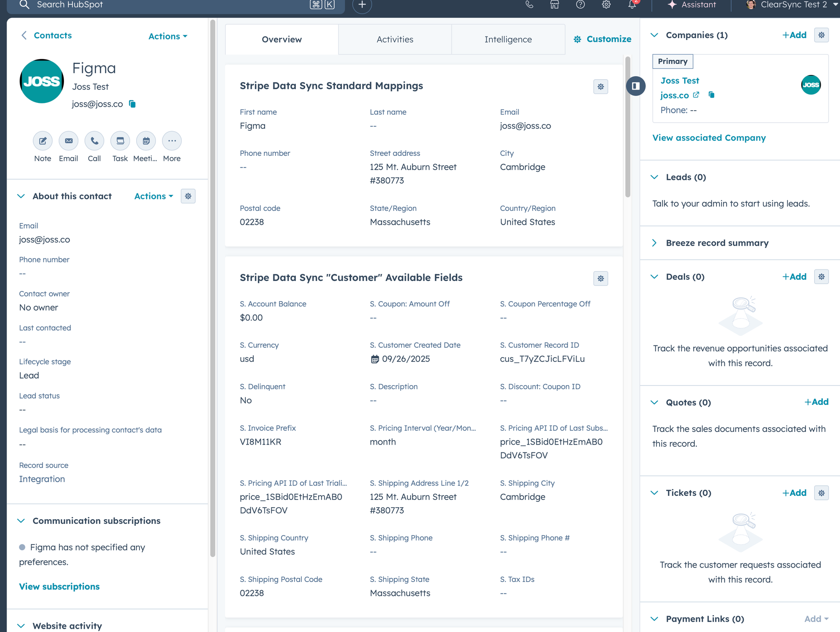Switch to the Intelligence tab
Screen dimensions: 840x632
(508, 39)
